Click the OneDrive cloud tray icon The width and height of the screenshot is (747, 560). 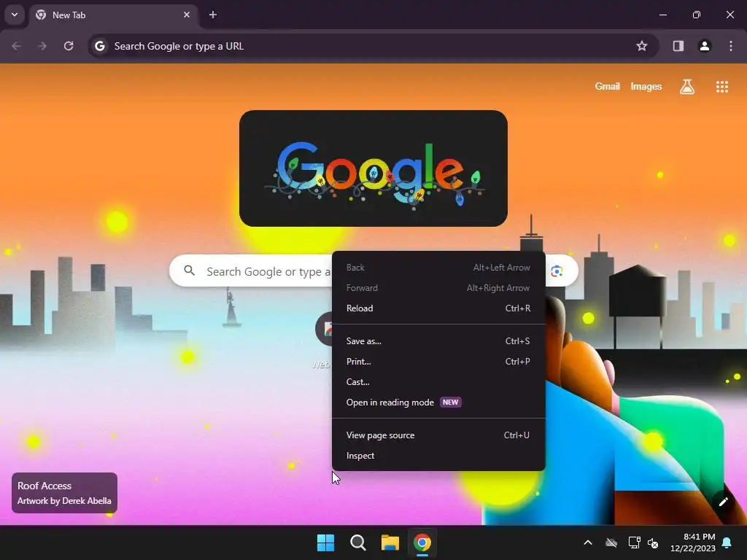611,542
